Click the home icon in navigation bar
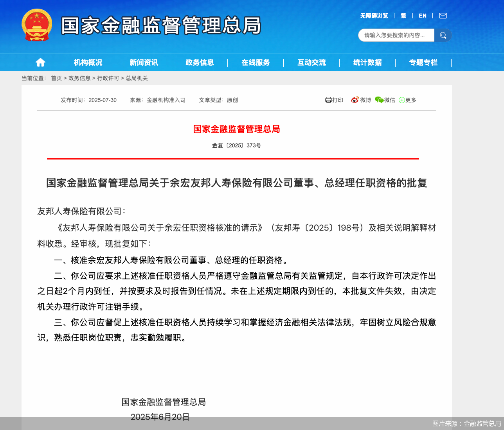 [40, 63]
